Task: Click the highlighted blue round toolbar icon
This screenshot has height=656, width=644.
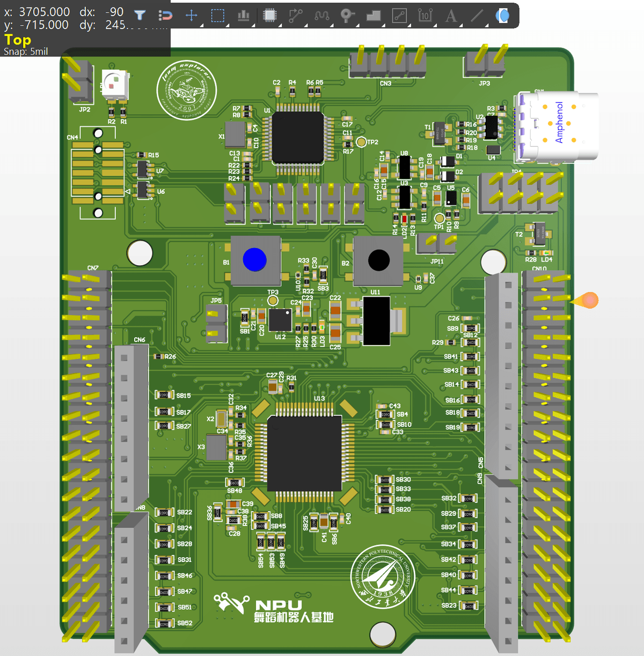Action: [x=502, y=16]
